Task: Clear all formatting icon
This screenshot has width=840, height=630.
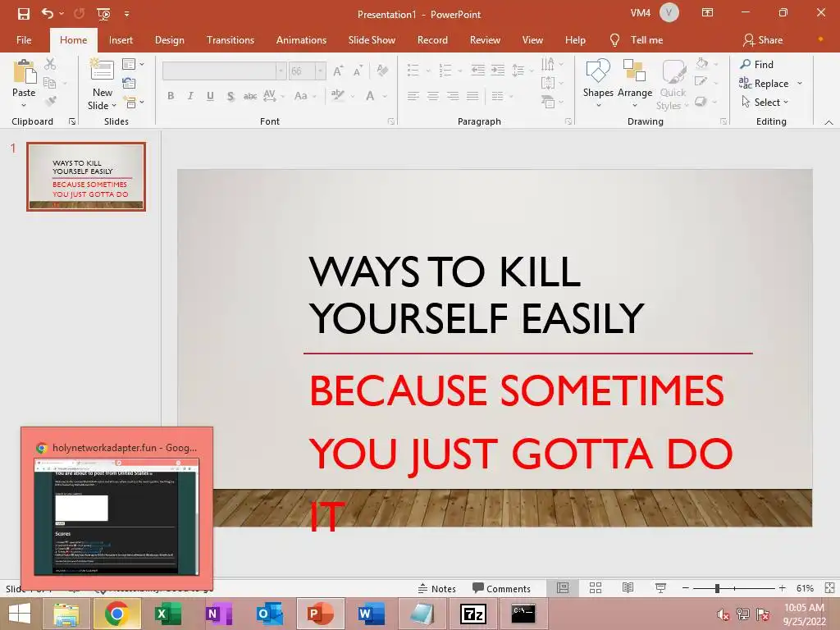Action: coord(382,71)
